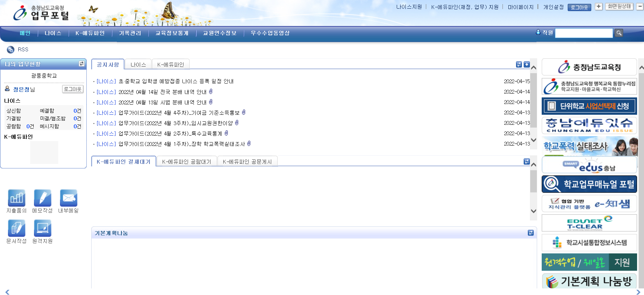Open notice 초·중학교 입학생 예방접종 나이스 등록
Viewport: 644px width, 295px height.
176,81
